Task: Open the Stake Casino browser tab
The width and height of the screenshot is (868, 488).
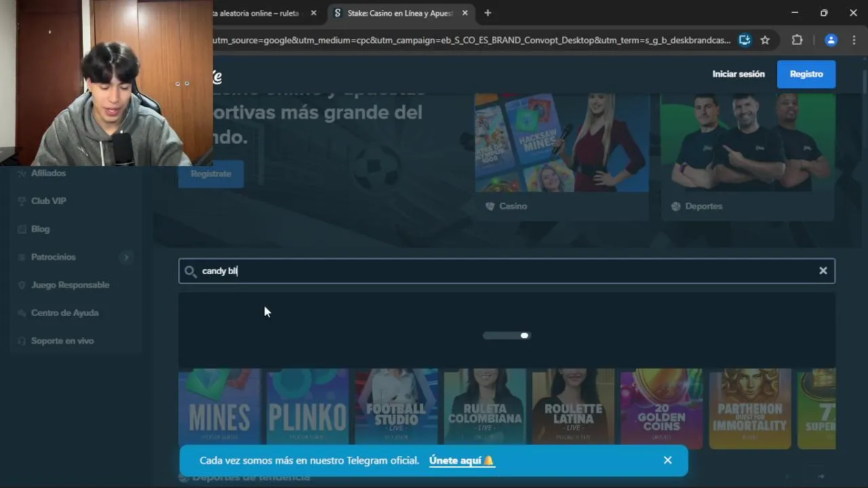Action: point(400,13)
